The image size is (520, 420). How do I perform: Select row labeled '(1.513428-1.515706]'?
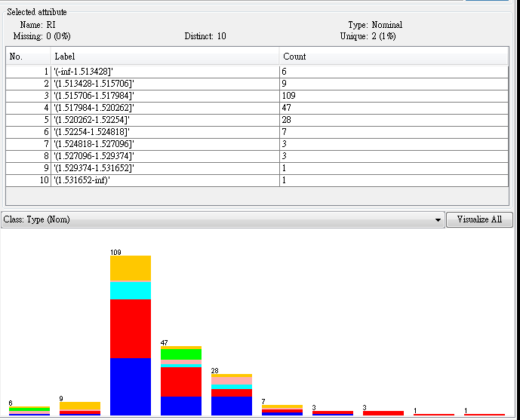click(x=257, y=84)
